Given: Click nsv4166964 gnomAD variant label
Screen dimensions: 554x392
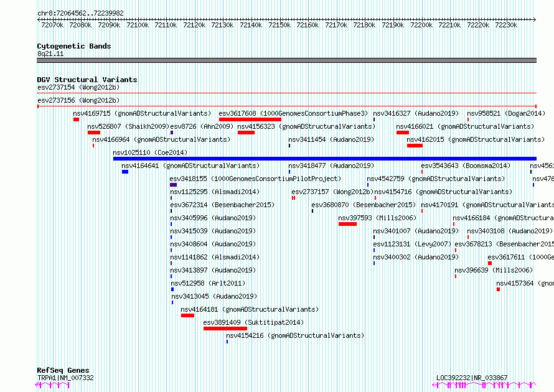Looking at the screenshot, I should (x=161, y=139).
